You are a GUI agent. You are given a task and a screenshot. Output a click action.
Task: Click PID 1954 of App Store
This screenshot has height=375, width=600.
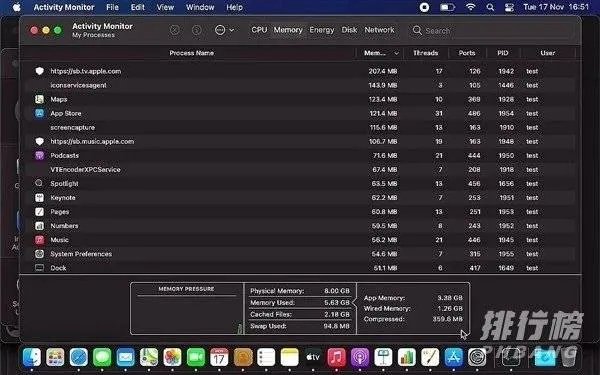pos(506,113)
